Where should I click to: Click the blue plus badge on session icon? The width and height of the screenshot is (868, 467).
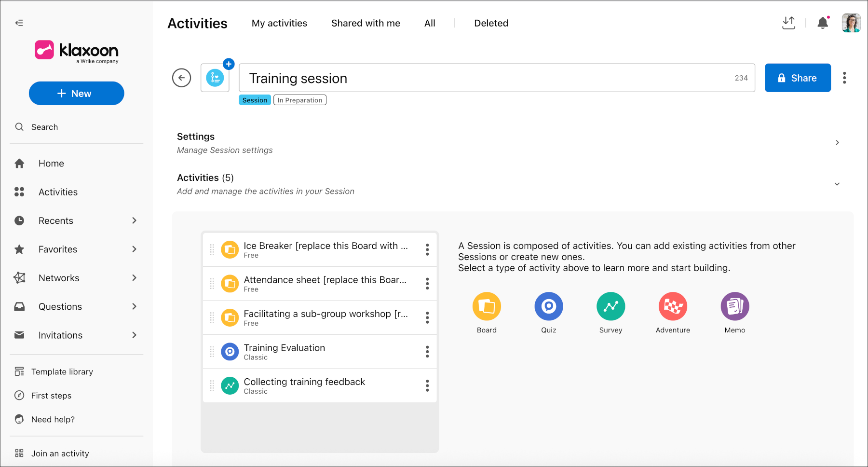(229, 64)
